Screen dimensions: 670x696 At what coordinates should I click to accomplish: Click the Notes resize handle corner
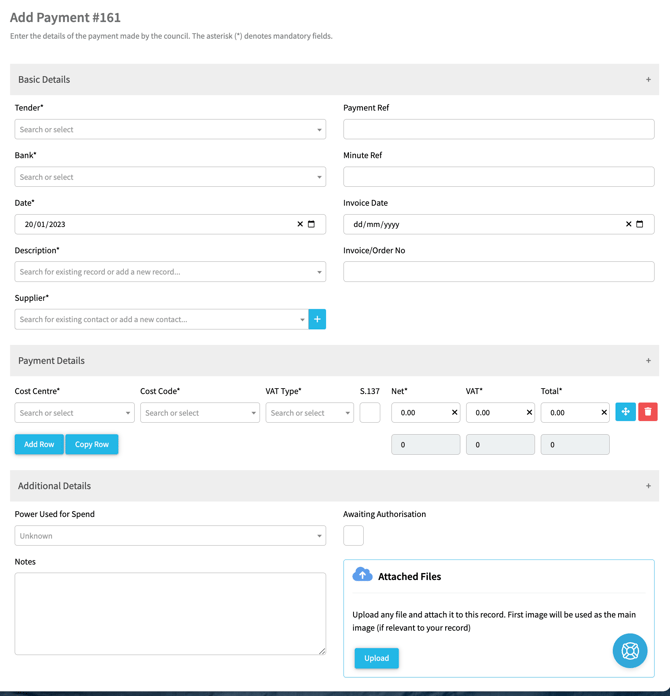322,651
